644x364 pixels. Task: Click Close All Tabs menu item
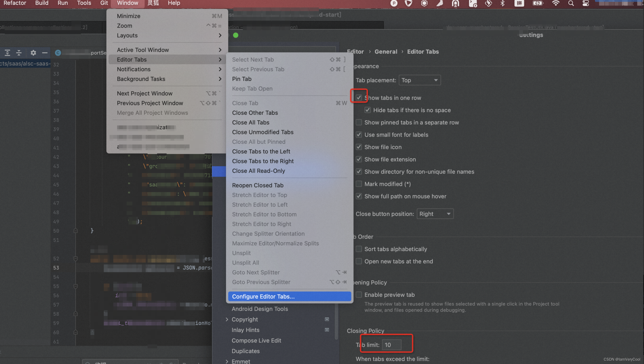point(251,122)
